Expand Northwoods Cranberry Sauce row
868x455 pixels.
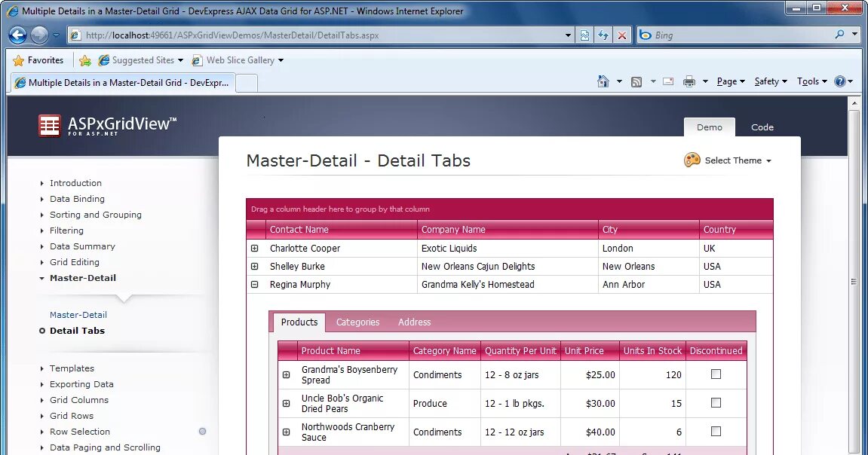[x=287, y=432]
